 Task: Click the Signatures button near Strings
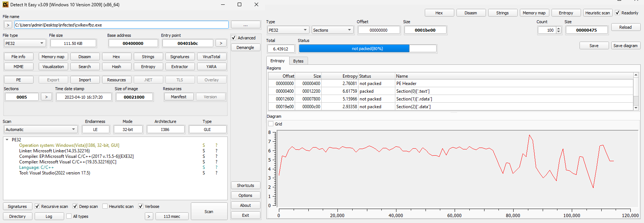tap(180, 57)
